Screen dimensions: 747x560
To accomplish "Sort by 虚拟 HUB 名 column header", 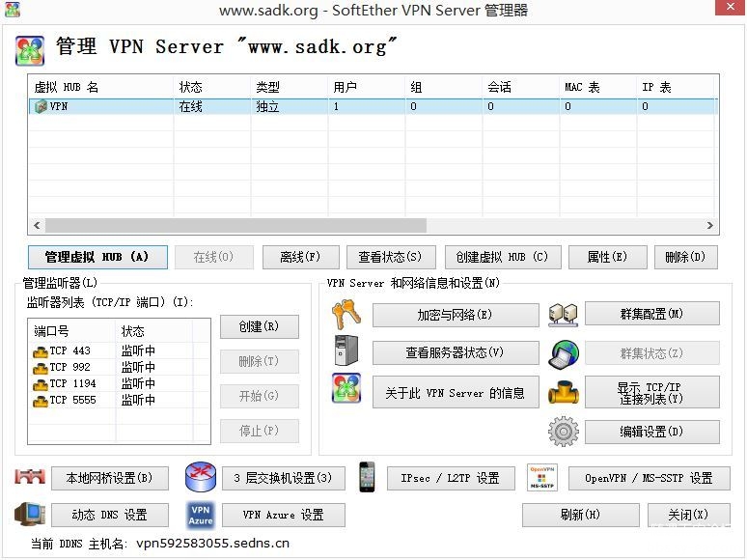I will point(101,87).
